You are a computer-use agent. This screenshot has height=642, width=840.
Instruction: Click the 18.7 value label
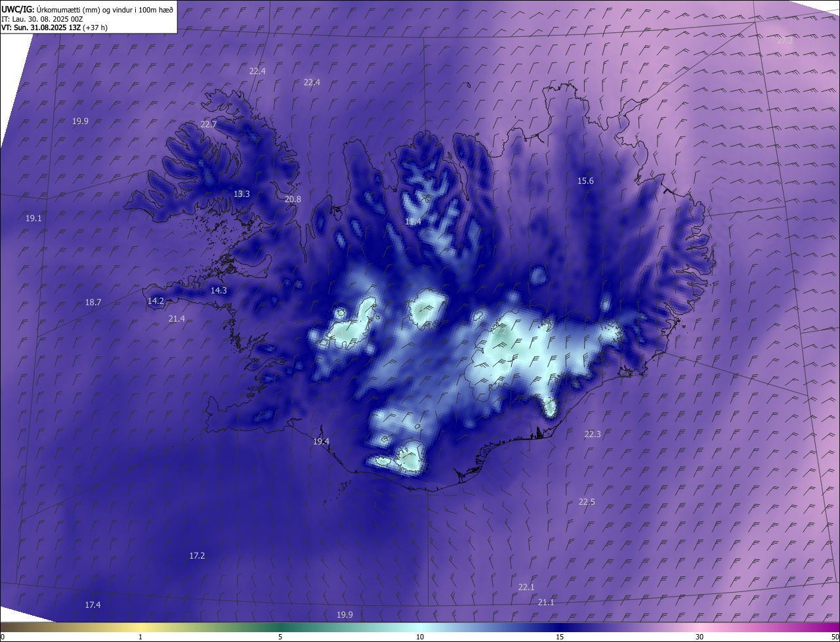click(x=93, y=302)
